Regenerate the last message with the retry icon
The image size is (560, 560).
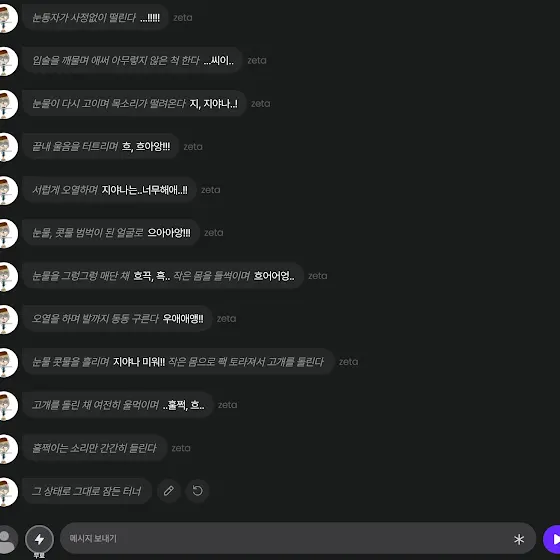coord(197,491)
